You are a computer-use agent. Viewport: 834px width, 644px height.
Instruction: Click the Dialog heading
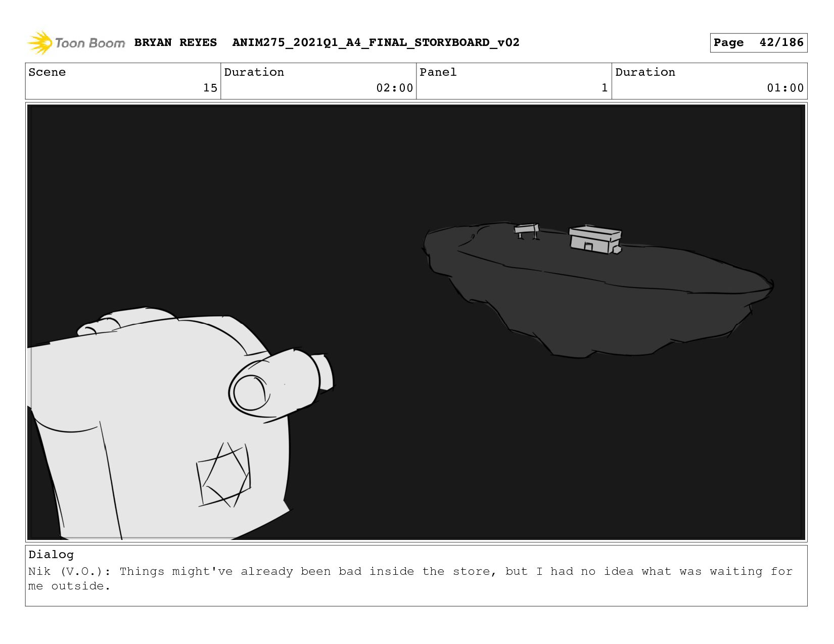[x=51, y=555]
